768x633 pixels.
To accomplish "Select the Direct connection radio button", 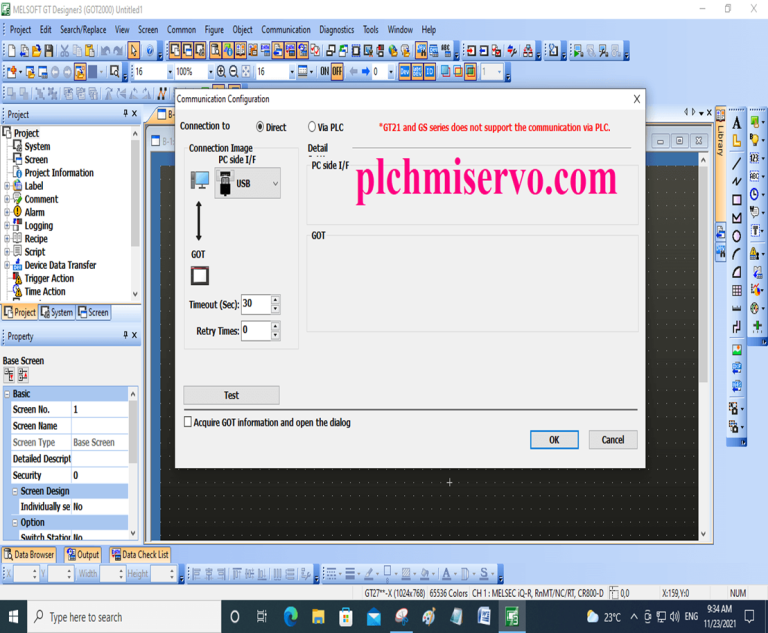I will click(x=260, y=127).
